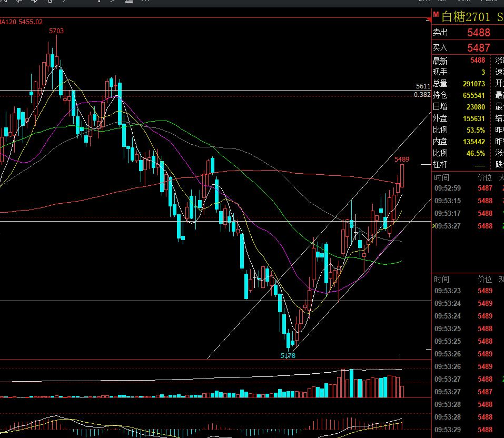504x438 pixels.
Task: Click the 5703 high price label
Action: [x=56, y=31]
